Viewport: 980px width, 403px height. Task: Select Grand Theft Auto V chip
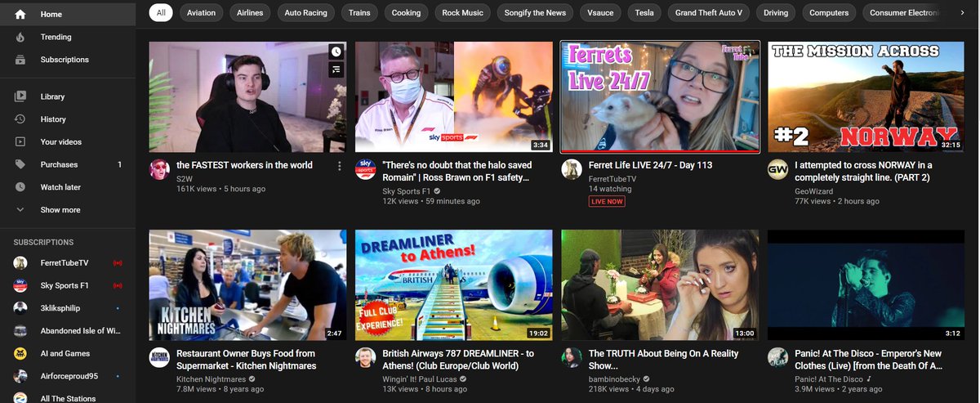point(709,13)
